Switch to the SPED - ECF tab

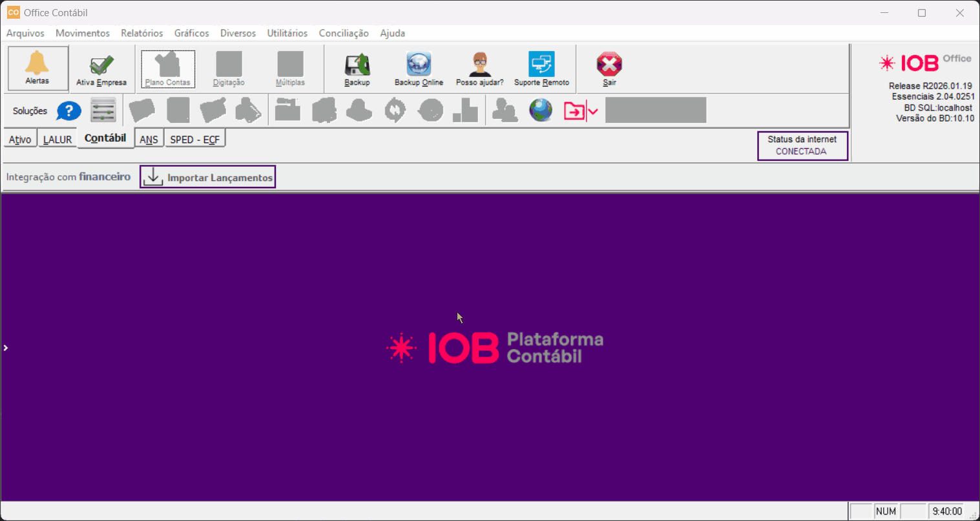[194, 140]
